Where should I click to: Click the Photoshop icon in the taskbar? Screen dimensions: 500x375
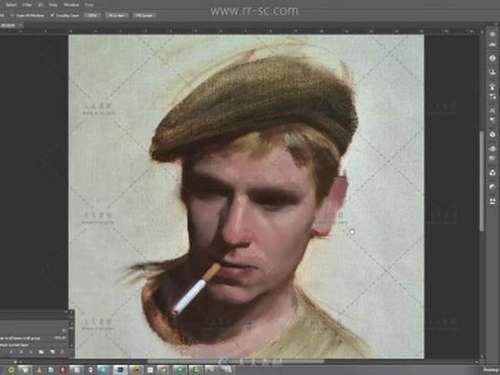(119, 369)
